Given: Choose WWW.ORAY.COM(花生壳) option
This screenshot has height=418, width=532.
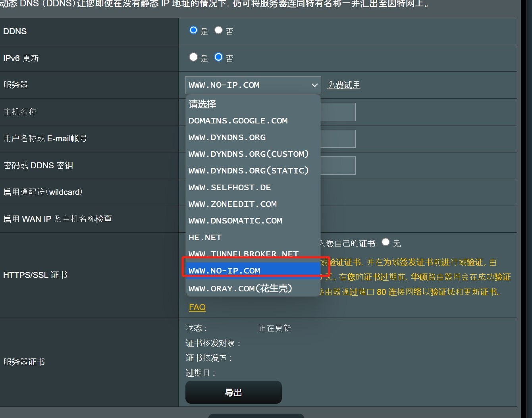Looking at the screenshot, I should coord(253,288).
